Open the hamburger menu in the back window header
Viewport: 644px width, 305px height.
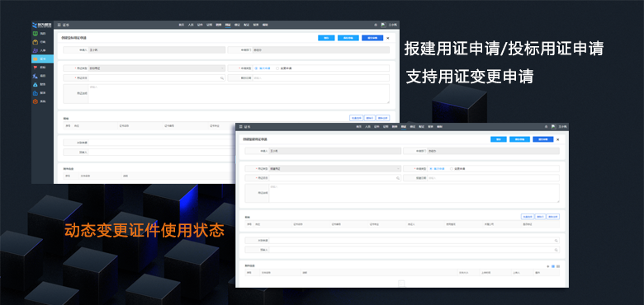(x=59, y=25)
